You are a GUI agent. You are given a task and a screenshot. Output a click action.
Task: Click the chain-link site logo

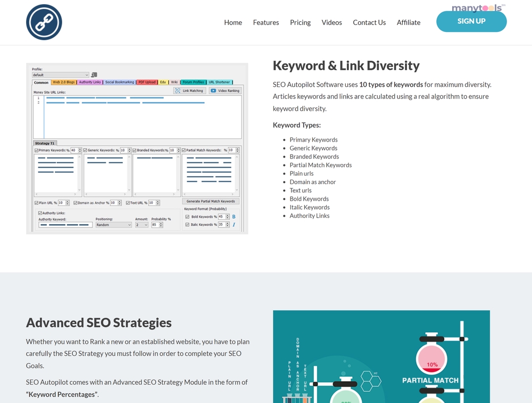[44, 22]
